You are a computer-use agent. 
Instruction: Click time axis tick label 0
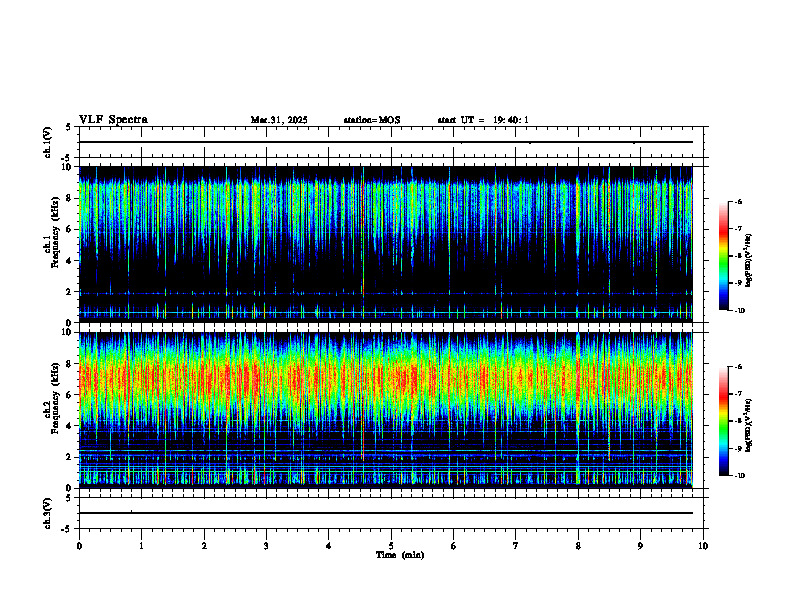click(79, 546)
